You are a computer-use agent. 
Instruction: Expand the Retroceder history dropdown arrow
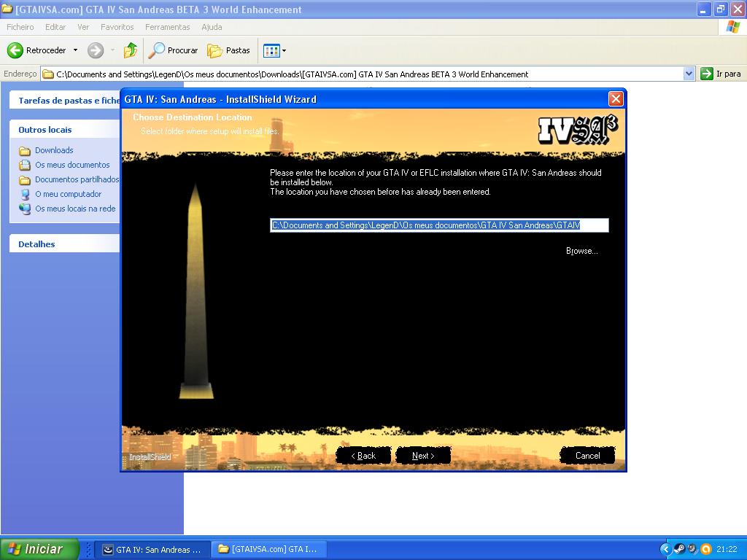tap(75, 50)
